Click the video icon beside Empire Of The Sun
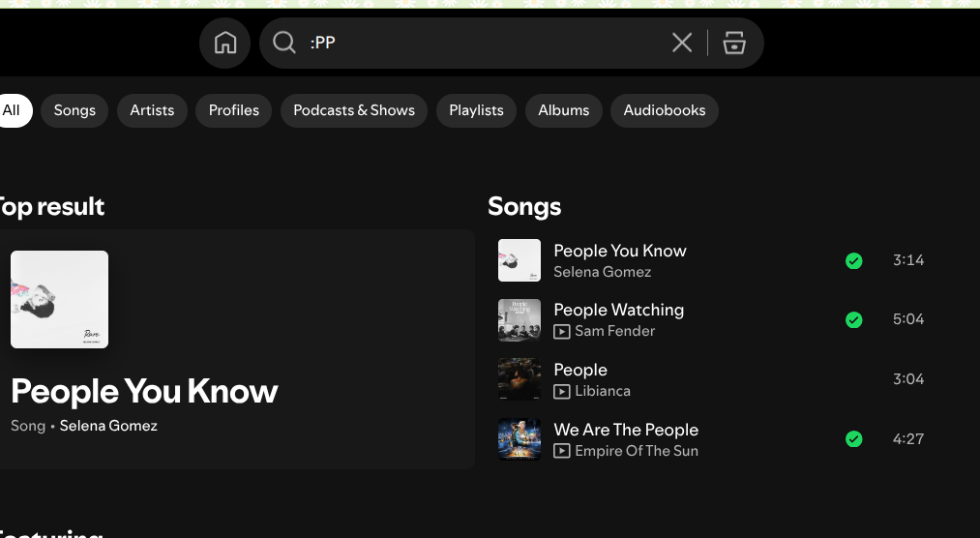Screen dimensions: 980x538 pos(561,451)
